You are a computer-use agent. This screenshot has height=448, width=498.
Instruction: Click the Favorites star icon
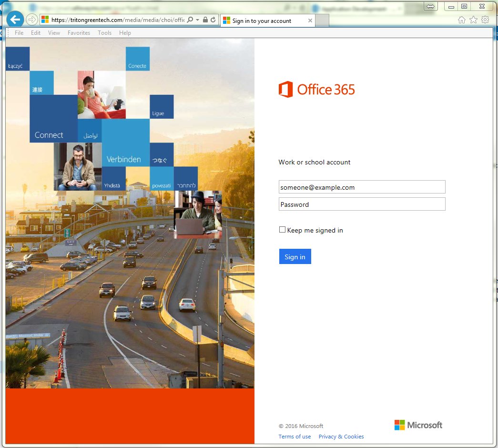point(473,20)
